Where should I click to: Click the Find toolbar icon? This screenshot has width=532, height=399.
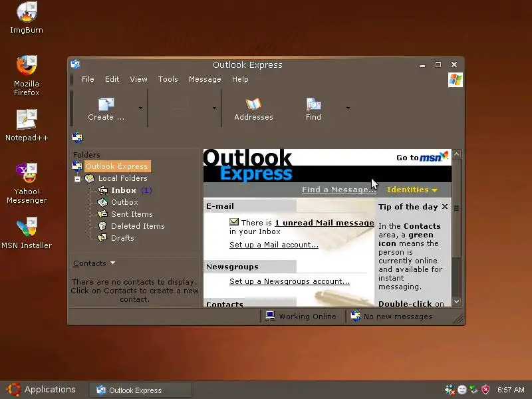coord(313,104)
